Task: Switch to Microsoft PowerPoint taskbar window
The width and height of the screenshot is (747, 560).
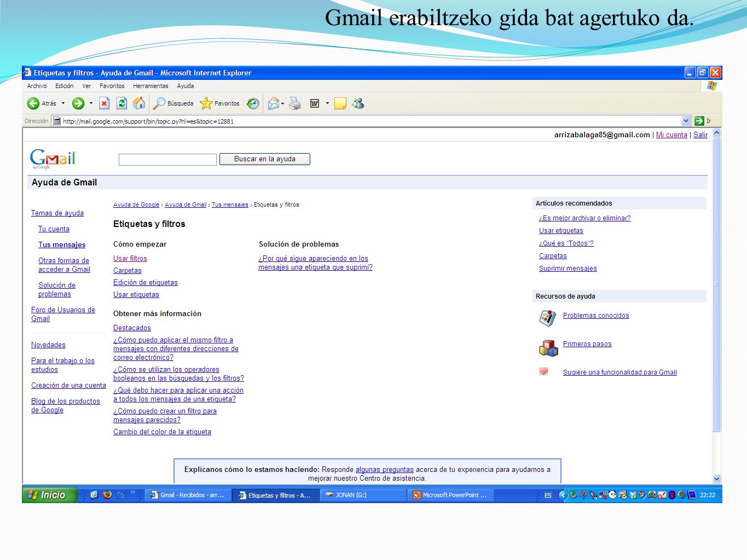Action: pyautogui.click(x=450, y=495)
